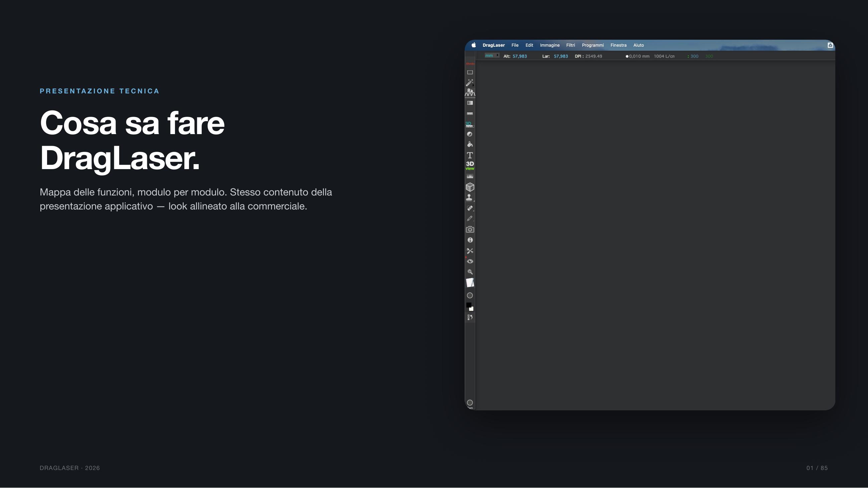Open the Aiuto menu
This screenshot has height=488, width=868.
(639, 45)
